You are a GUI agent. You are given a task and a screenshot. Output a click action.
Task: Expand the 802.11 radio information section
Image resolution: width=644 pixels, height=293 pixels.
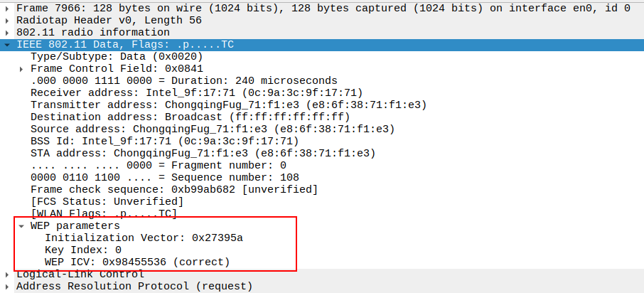(x=7, y=33)
